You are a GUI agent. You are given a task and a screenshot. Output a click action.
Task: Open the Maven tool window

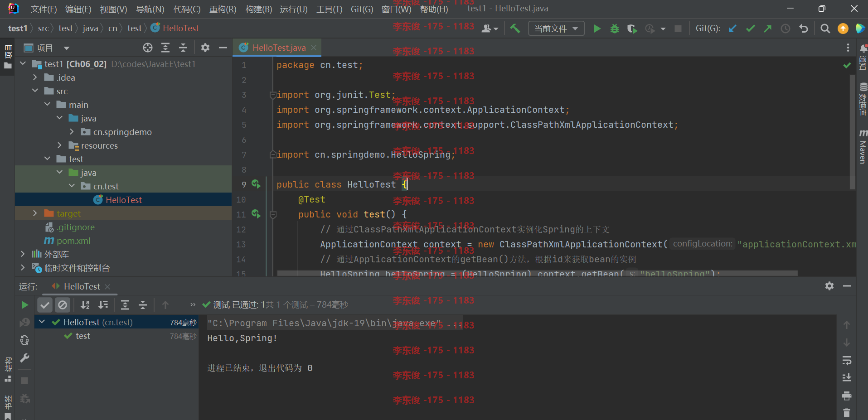click(863, 146)
